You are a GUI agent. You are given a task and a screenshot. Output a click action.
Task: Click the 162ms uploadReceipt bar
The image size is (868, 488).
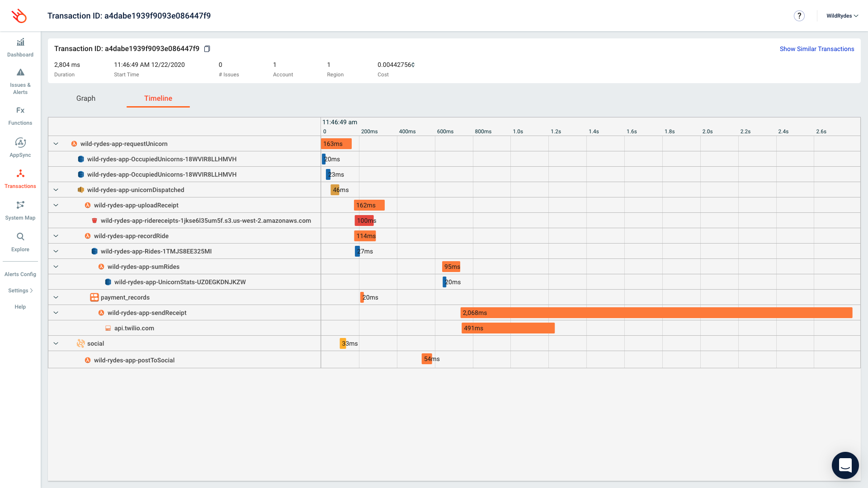pyautogui.click(x=369, y=205)
